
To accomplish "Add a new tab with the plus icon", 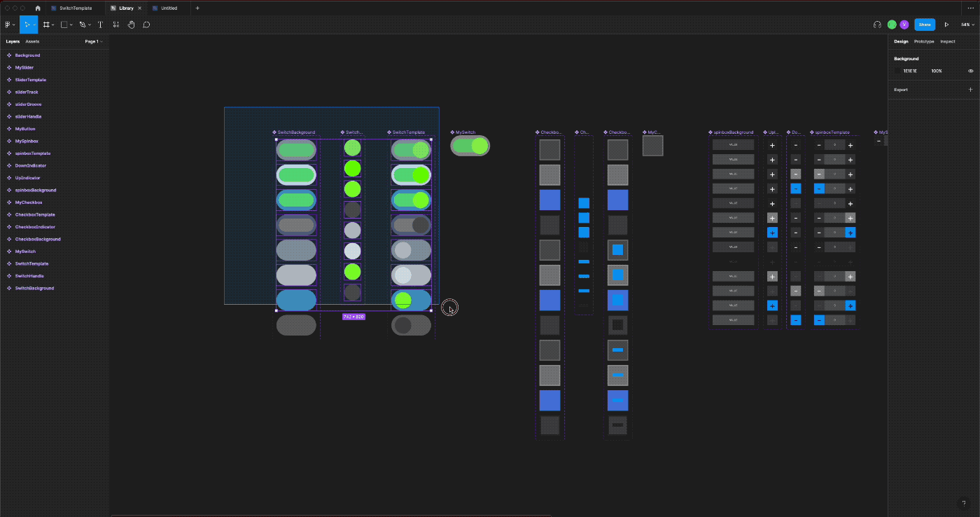I will [x=197, y=8].
